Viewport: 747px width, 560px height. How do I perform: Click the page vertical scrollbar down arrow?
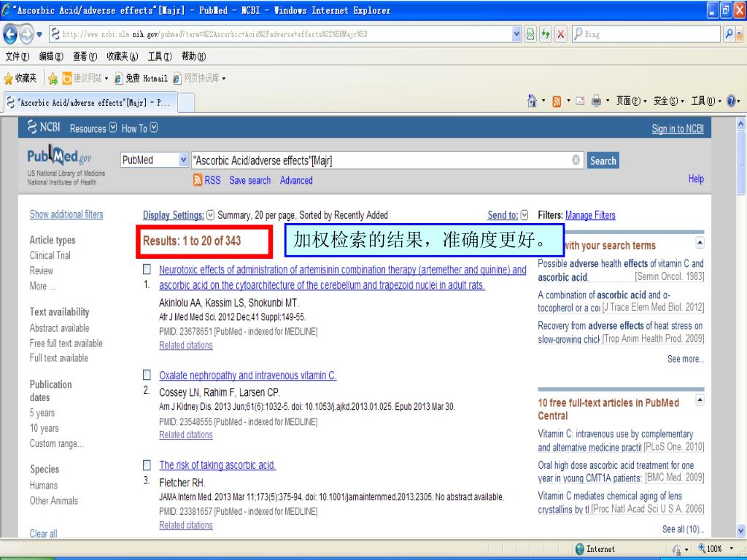pos(741,531)
